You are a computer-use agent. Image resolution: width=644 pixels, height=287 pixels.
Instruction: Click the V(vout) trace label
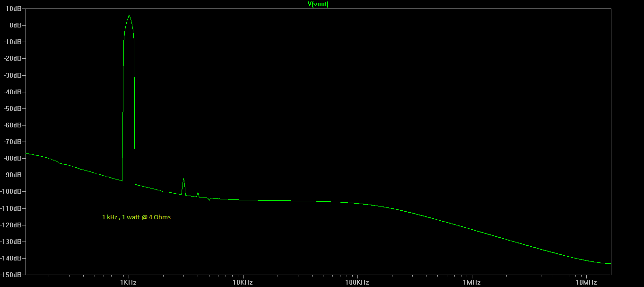[318, 4]
